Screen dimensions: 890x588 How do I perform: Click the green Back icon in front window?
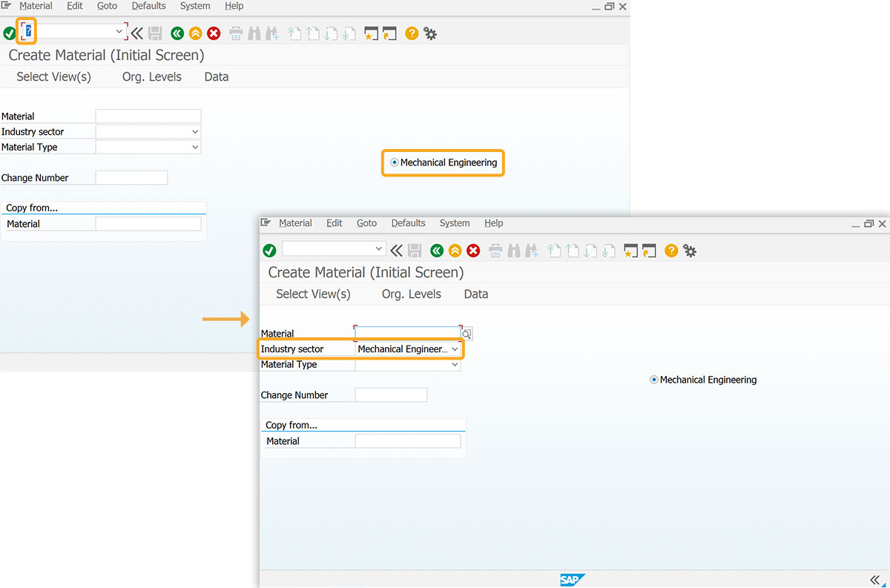(436, 251)
